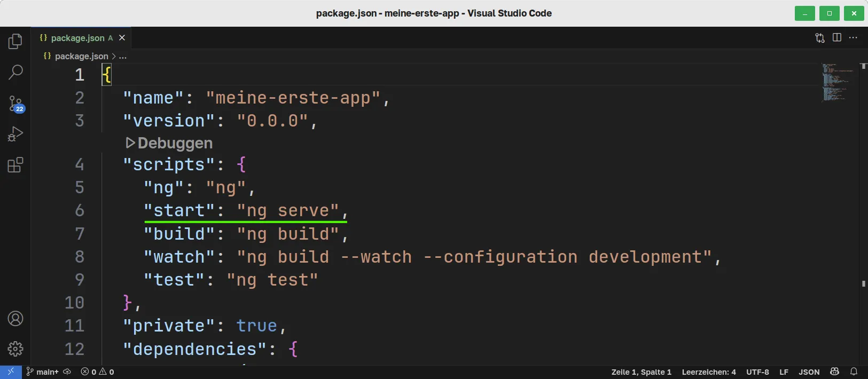Open the Extensions view

pyautogui.click(x=15, y=164)
